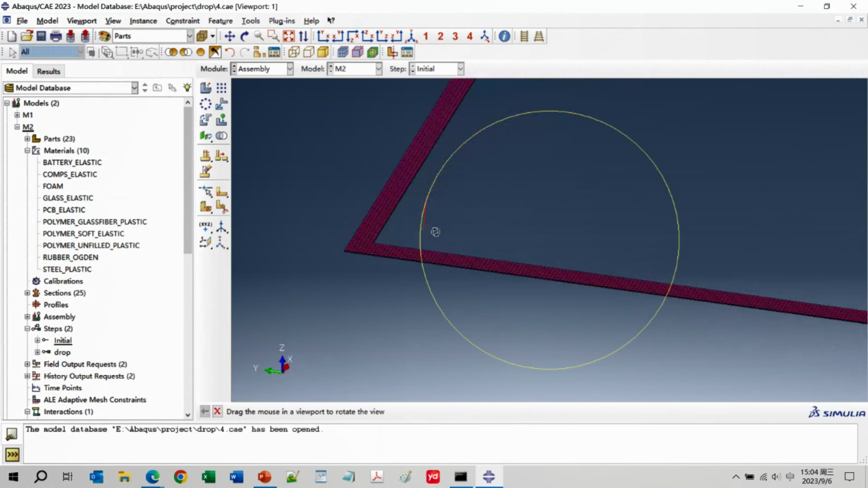Open the Plug-ins menu

coord(282,21)
